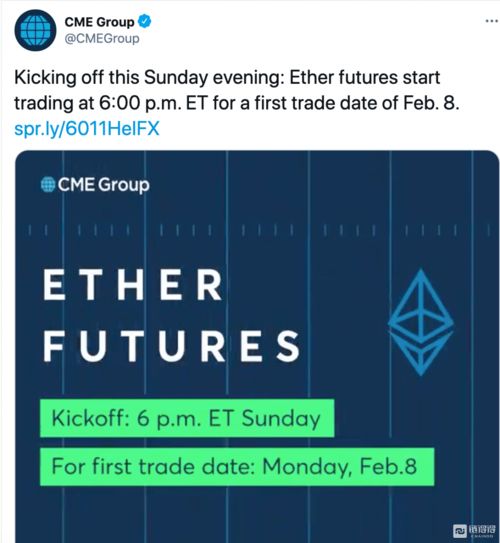Screen dimensions: 500x543
Task: Click the large FUTURES heading text
Action: tap(172, 346)
